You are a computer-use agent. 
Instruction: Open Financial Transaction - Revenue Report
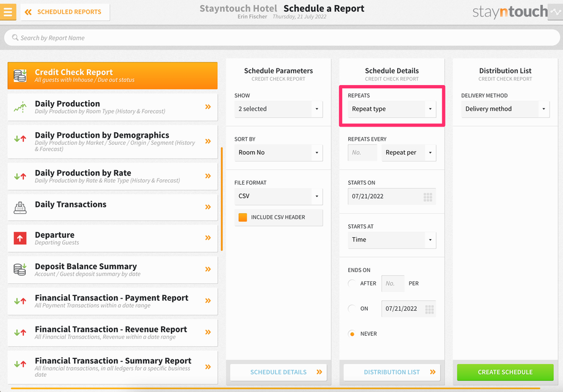tap(113, 333)
